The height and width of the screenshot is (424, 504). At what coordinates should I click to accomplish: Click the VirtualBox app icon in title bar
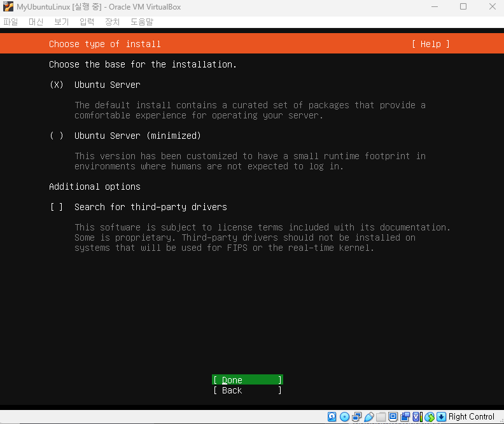(x=8, y=7)
